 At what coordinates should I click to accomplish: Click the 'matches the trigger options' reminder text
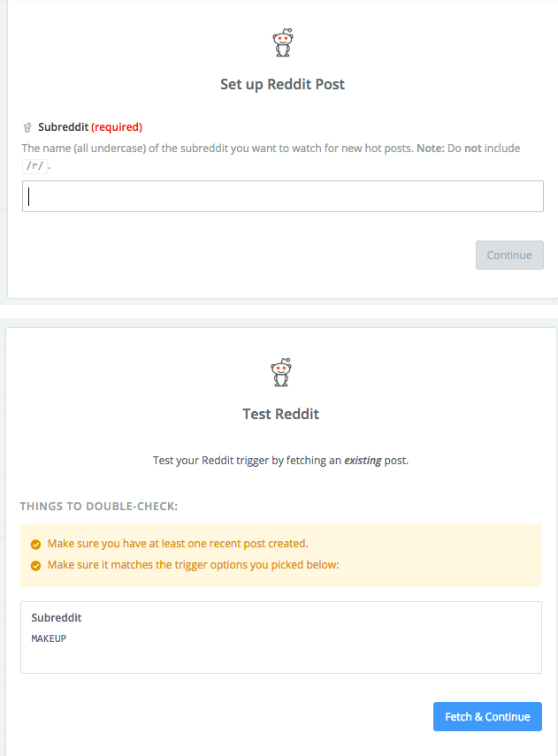tap(193, 565)
